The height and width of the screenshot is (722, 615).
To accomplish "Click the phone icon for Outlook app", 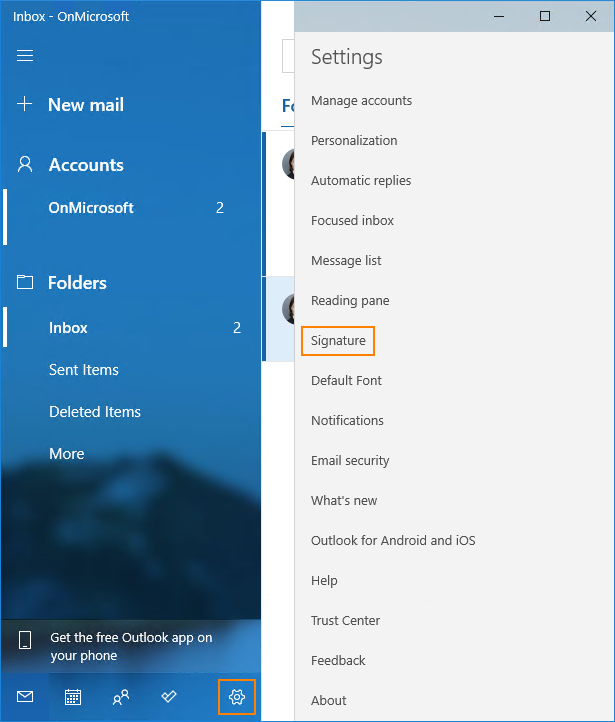I will pos(25,640).
